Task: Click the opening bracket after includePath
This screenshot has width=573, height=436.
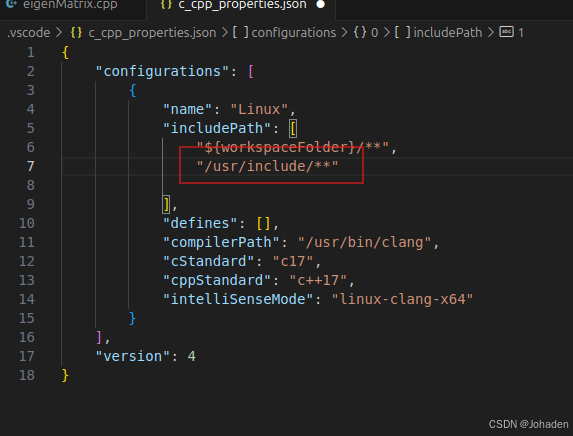Action: coord(293,129)
